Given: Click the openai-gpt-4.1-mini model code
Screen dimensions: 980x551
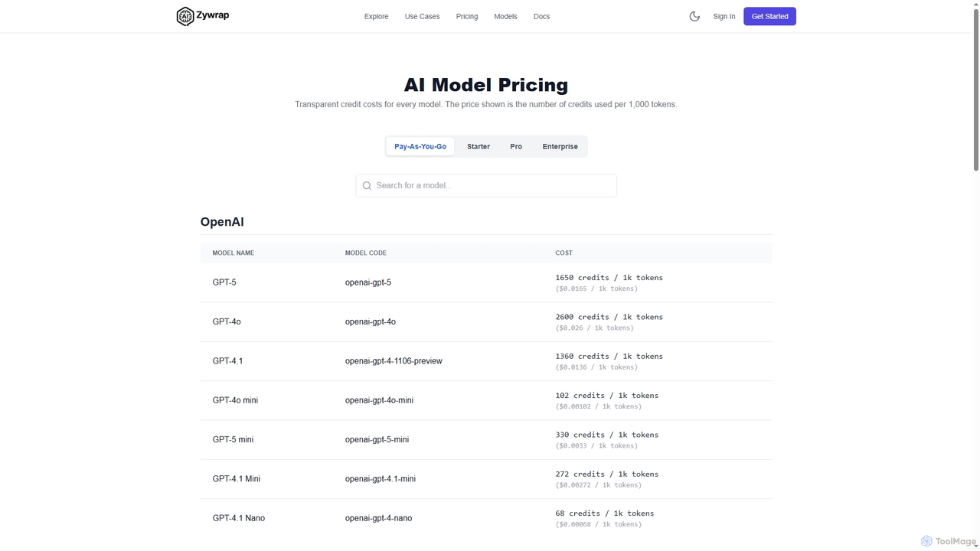Looking at the screenshot, I should point(381,479).
